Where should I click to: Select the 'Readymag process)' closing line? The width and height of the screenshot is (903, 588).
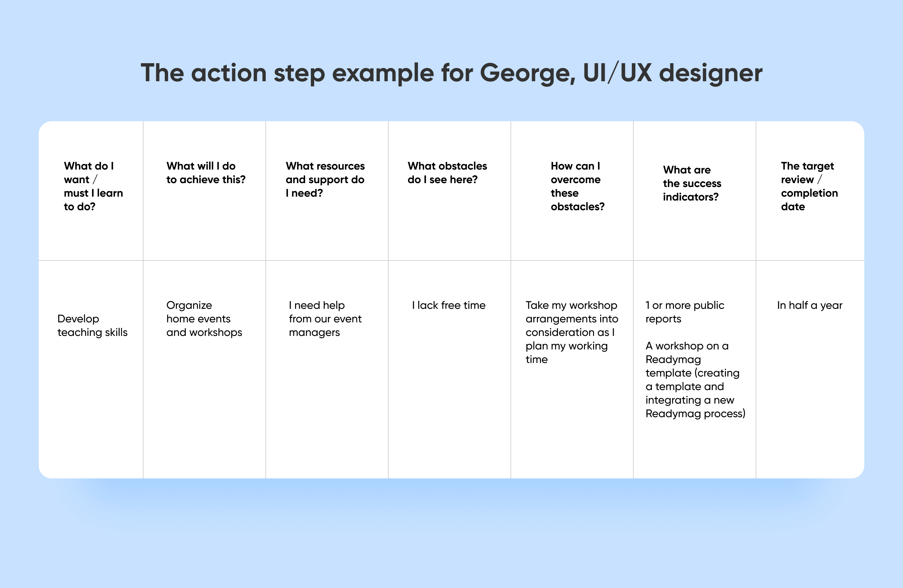tap(695, 414)
